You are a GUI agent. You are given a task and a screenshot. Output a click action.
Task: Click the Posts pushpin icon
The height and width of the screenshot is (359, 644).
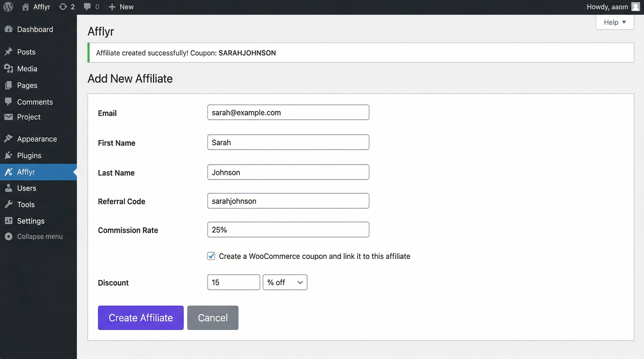coord(8,52)
